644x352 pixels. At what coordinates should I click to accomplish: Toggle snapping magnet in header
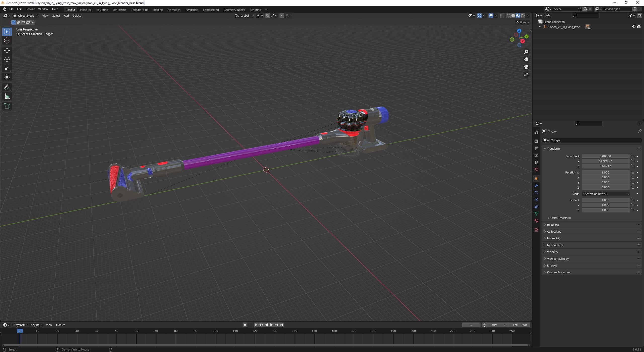tap(267, 16)
